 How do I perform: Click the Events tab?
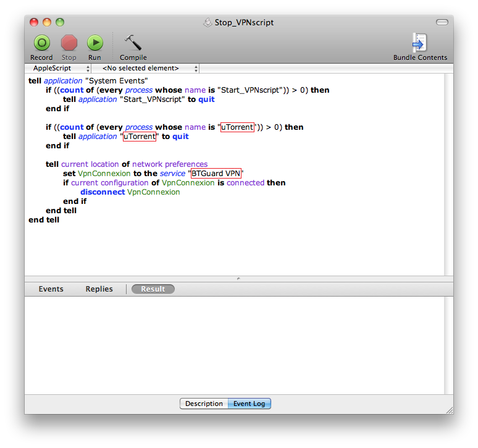(51, 289)
